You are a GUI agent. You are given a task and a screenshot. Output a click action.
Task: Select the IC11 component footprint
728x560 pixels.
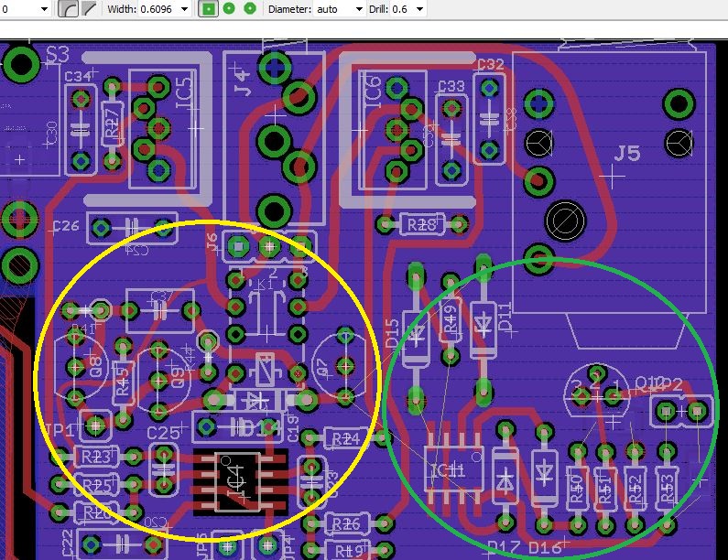pos(453,469)
